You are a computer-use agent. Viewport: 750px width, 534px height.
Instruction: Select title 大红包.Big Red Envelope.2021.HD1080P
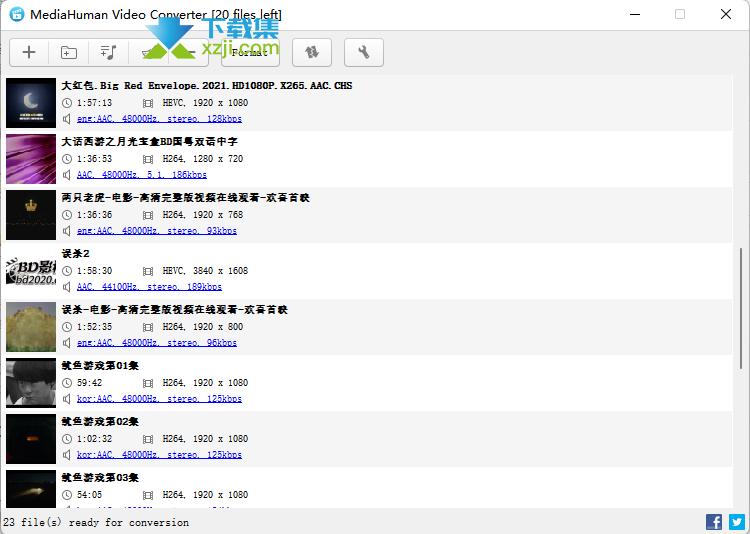(207, 86)
